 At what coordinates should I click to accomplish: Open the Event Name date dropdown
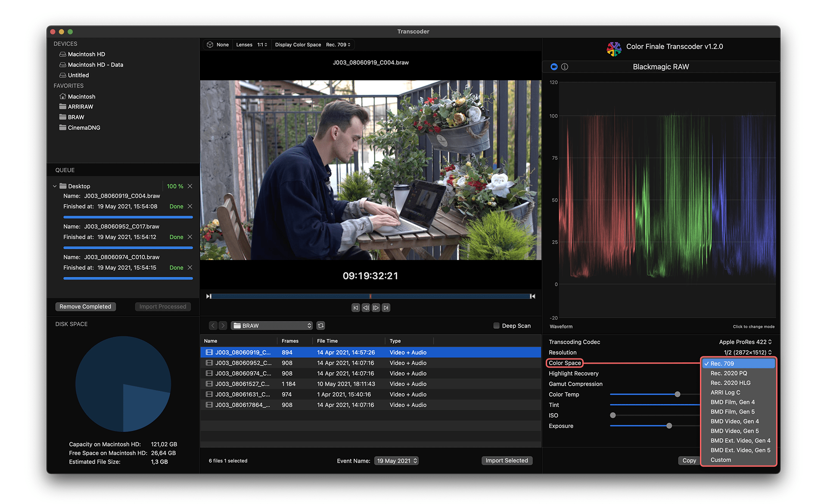click(x=397, y=461)
